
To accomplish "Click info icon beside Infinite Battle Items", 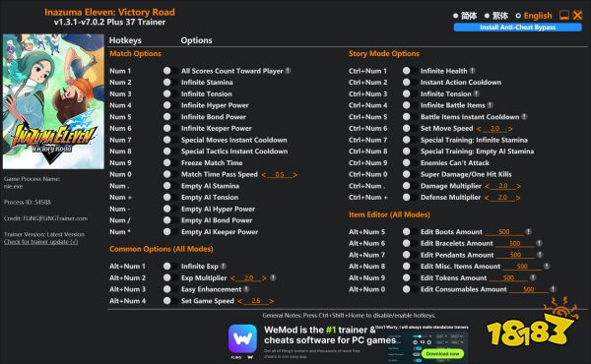I will tap(490, 105).
